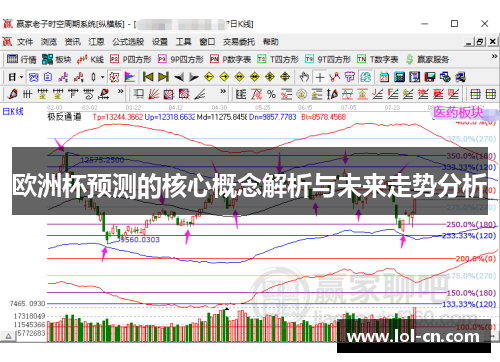Click the round gold coin icon

(x=302, y=94)
